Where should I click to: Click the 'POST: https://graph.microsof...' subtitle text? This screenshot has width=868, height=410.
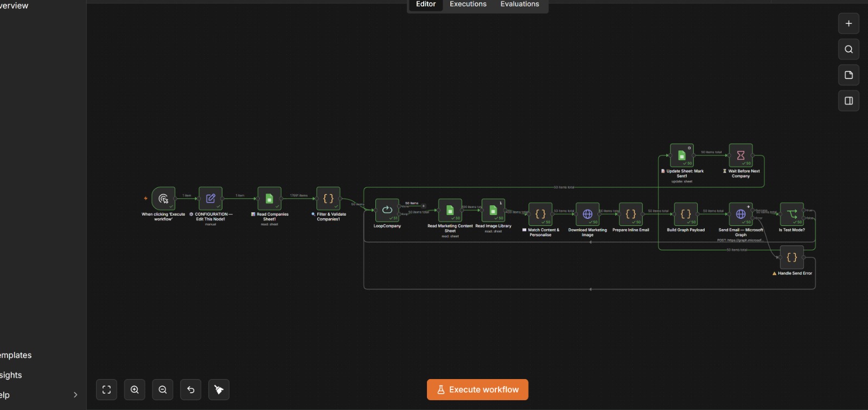741,240
